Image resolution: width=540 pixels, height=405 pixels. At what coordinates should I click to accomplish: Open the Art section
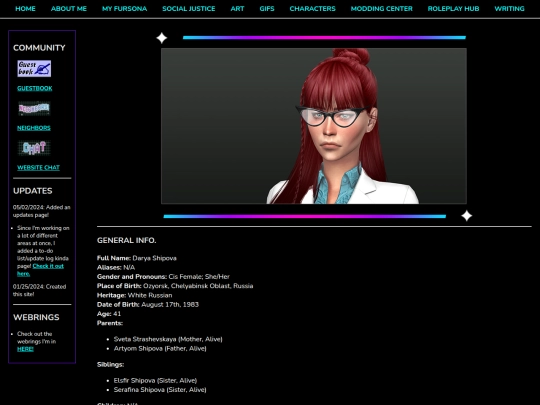pyautogui.click(x=237, y=9)
